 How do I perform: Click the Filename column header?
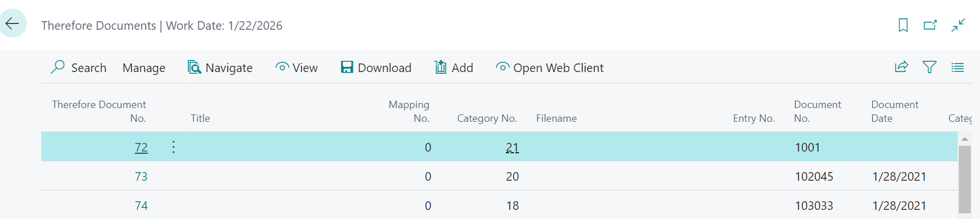[x=556, y=118]
